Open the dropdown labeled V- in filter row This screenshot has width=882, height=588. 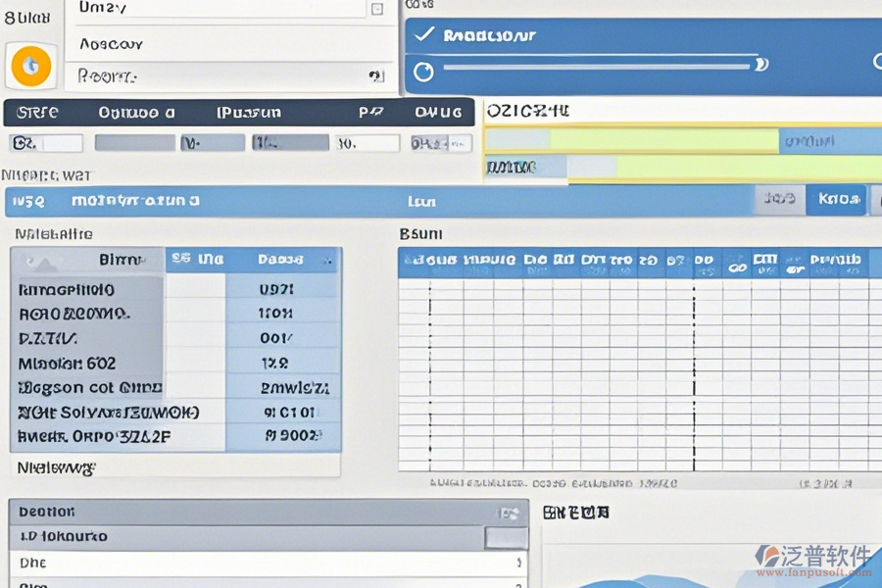click(212, 143)
